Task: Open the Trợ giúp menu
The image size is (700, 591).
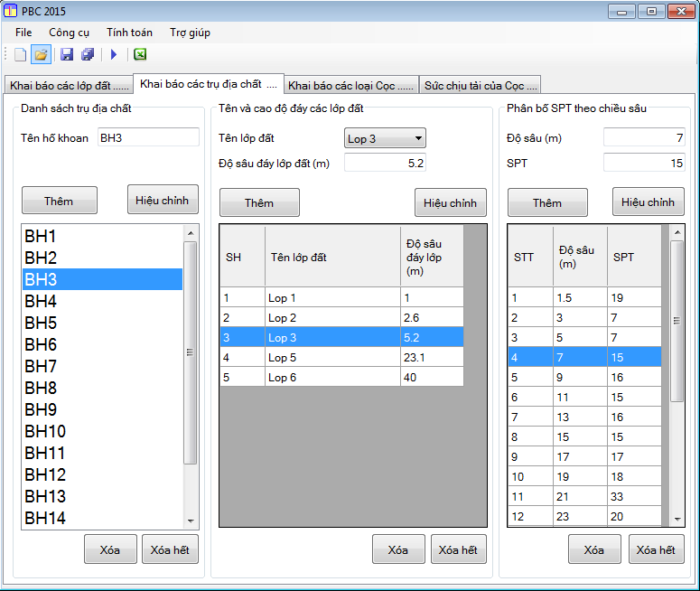Action: pos(191,33)
